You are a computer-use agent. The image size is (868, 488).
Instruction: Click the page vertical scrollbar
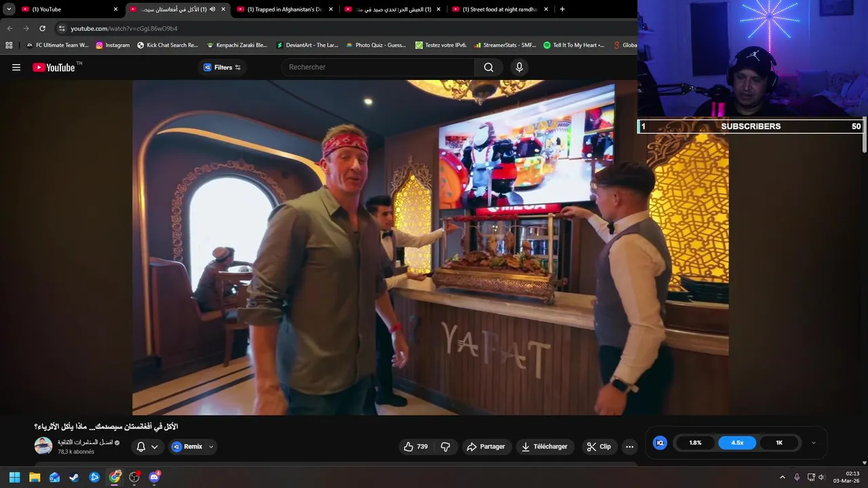[x=864, y=136]
